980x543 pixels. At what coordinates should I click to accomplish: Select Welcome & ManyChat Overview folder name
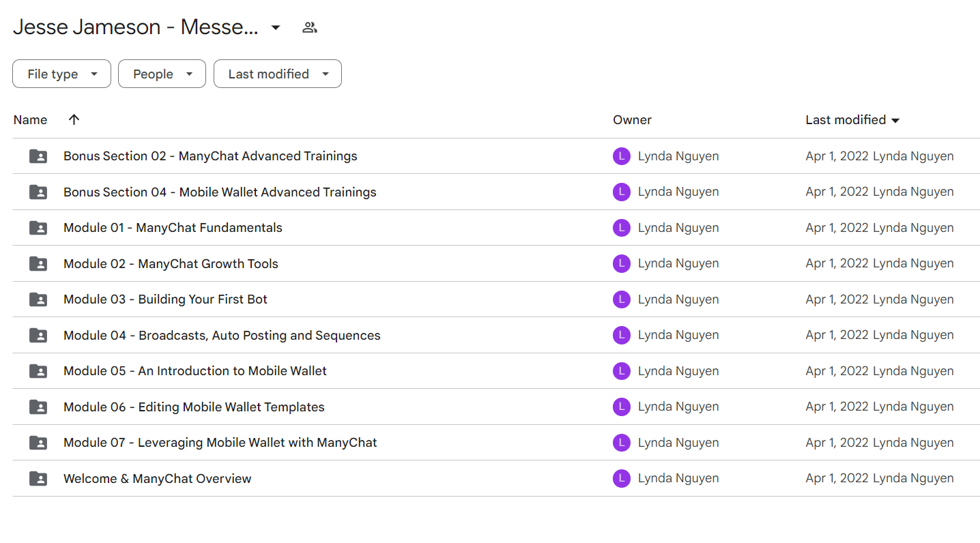[158, 479]
